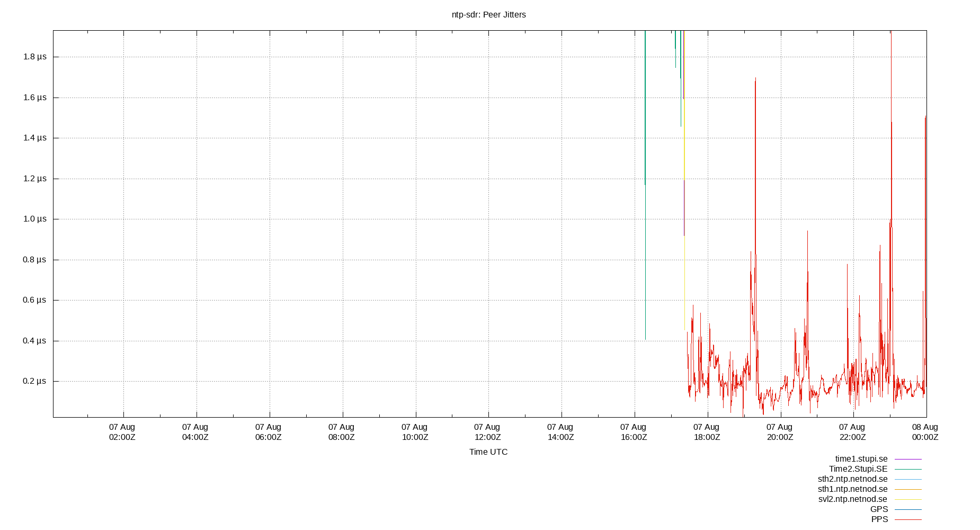This screenshot has height=530, width=980.
Task: Click the 07 Aug 12:00Z tick label
Action: (x=487, y=432)
